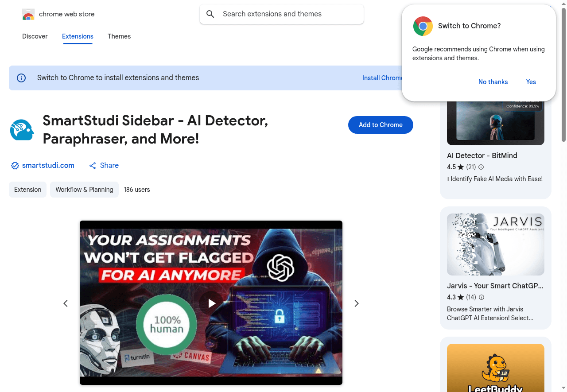Image resolution: width=567 pixels, height=392 pixels.
Task: Open the smartstudi.com publisher link
Action: pos(48,165)
